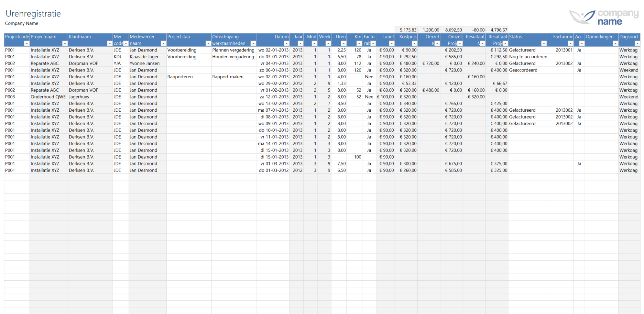Select the 'Klaas de Jager' employee cell

click(144, 57)
